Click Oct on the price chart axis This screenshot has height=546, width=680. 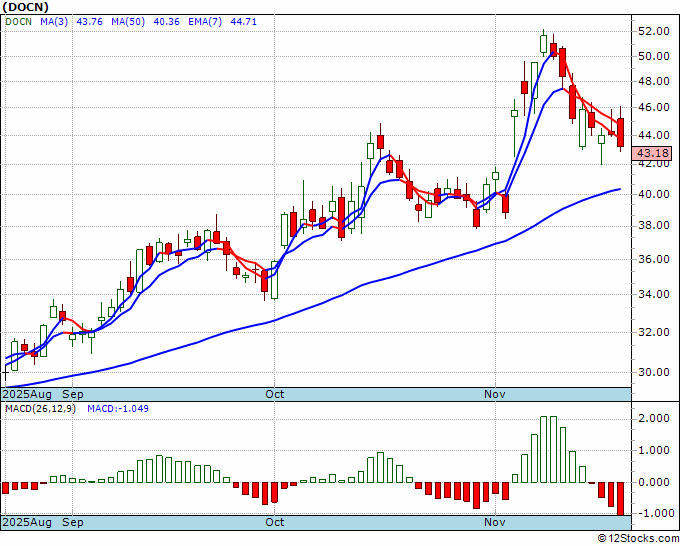[275, 395]
